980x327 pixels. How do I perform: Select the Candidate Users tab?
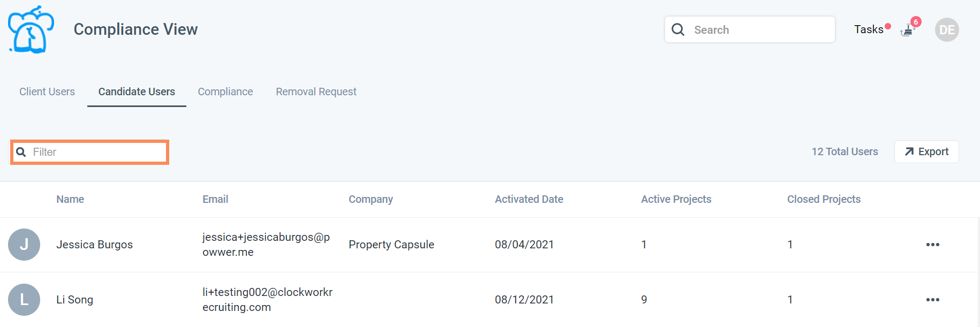point(137,92)
